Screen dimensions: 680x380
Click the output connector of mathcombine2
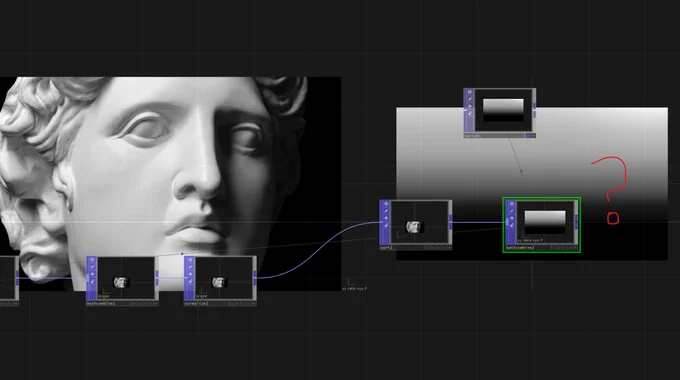coord(576,222)
